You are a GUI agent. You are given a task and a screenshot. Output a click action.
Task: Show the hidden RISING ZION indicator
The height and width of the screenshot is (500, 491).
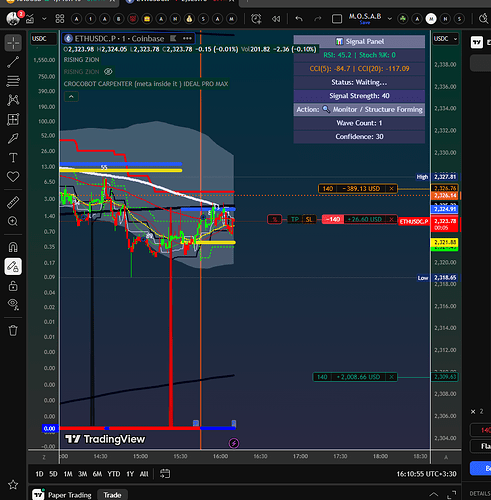click(x=108, y=72)
